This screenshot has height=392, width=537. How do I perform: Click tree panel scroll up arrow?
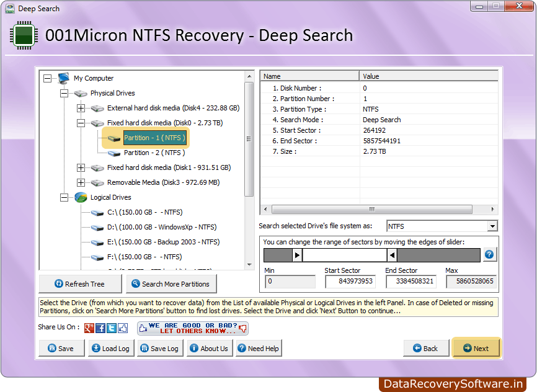click(x=249, y=76)
